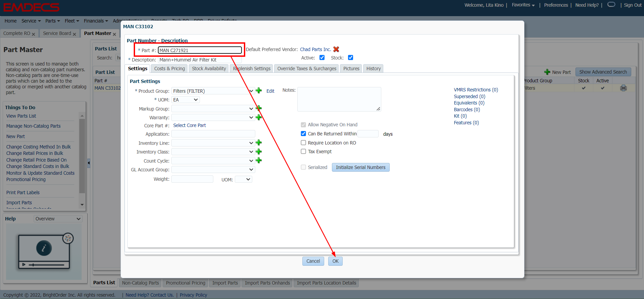Image resolution: width=644 pixels, height=299 pixels.
Task: Click the printer icon in Filters row
Action: [x=624, y=88]
